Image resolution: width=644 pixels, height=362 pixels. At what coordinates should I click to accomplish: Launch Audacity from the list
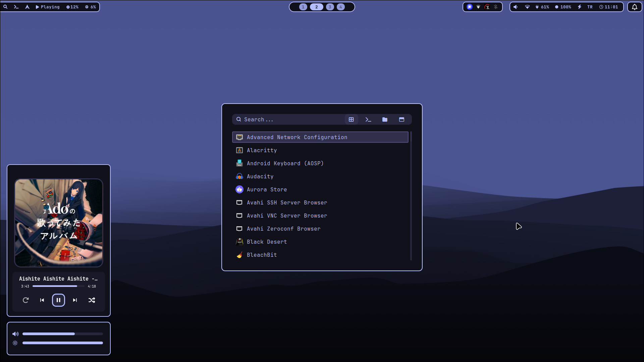320,176
